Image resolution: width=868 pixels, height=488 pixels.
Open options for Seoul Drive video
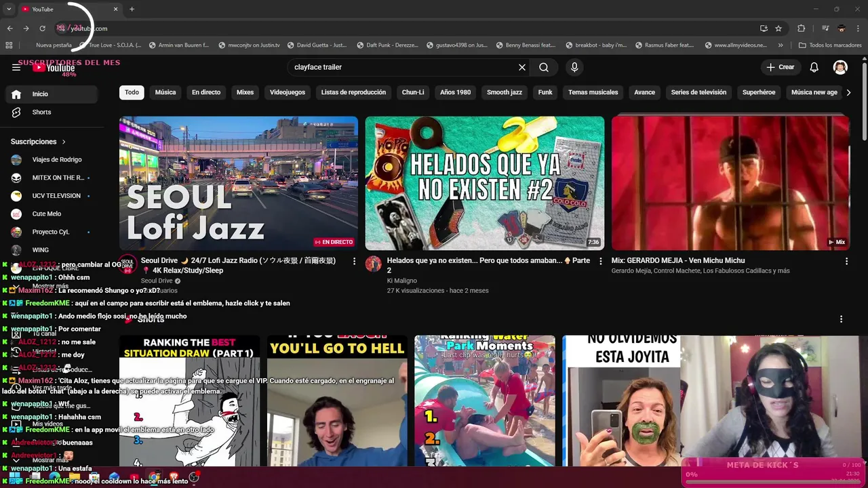353,261
